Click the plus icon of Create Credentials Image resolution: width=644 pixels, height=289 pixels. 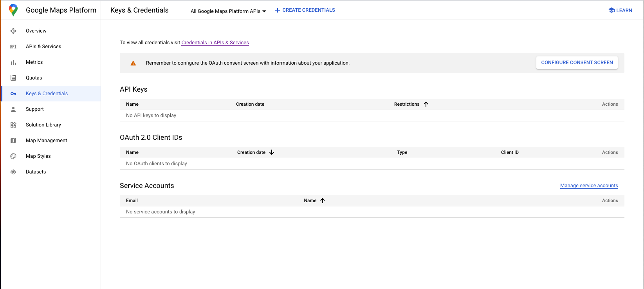(x=278, y=10)
